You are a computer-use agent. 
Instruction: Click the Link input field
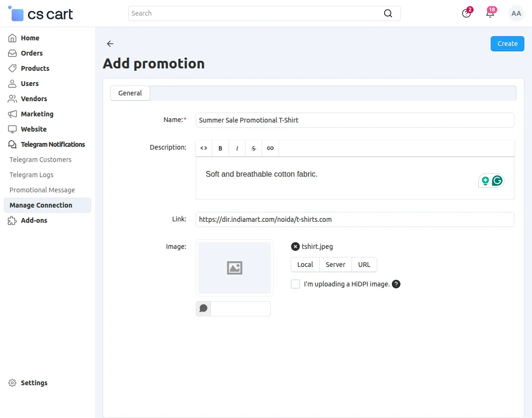click(x=355, y=219)
